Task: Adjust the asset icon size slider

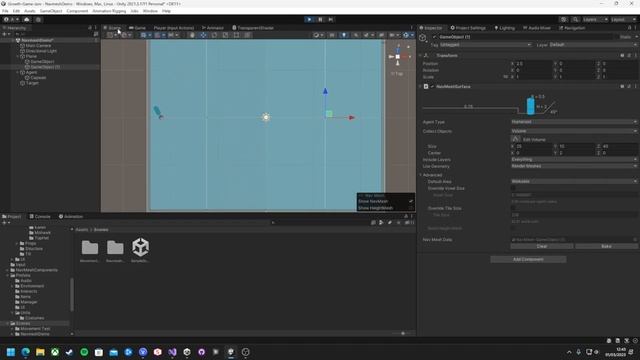Action: coord(403,333)
